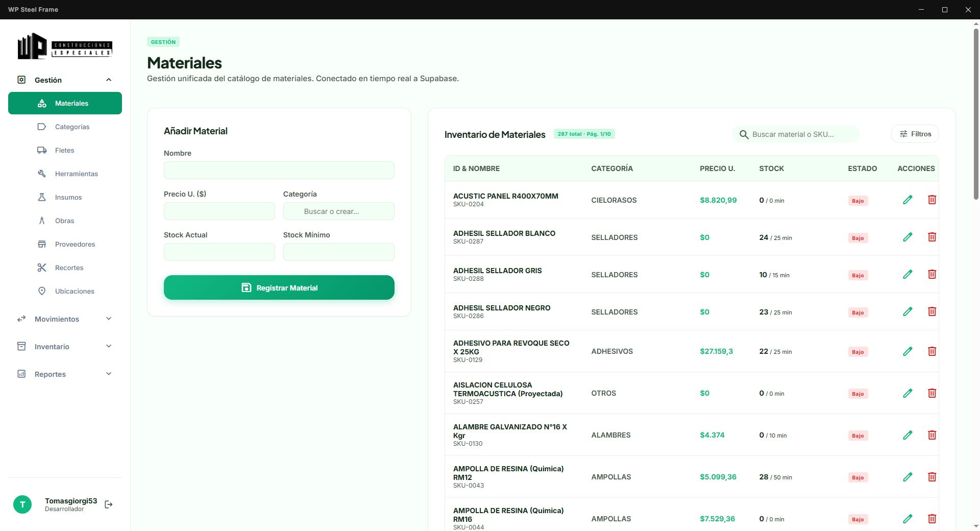Delete ADHESIL SELLADOR BLANCO with the trash icon
This screenshot has height=531, width=980.
(933, 237)
